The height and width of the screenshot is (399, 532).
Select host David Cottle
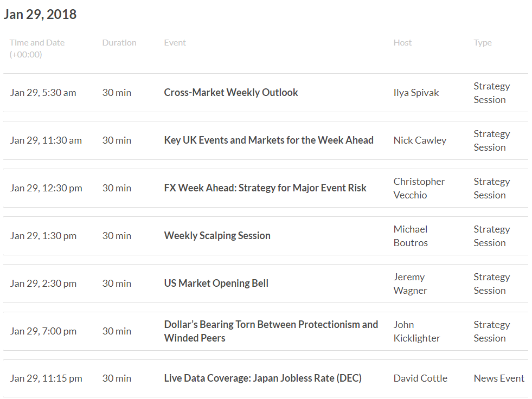coord(420,378)
